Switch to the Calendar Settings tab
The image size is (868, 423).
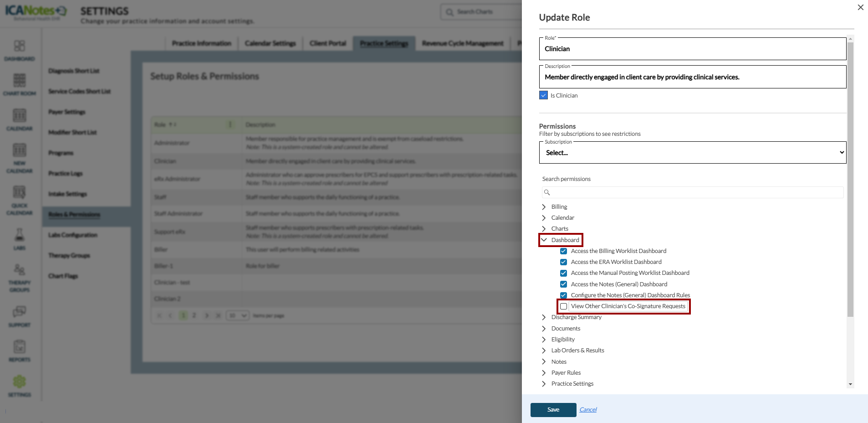(270, 43)
